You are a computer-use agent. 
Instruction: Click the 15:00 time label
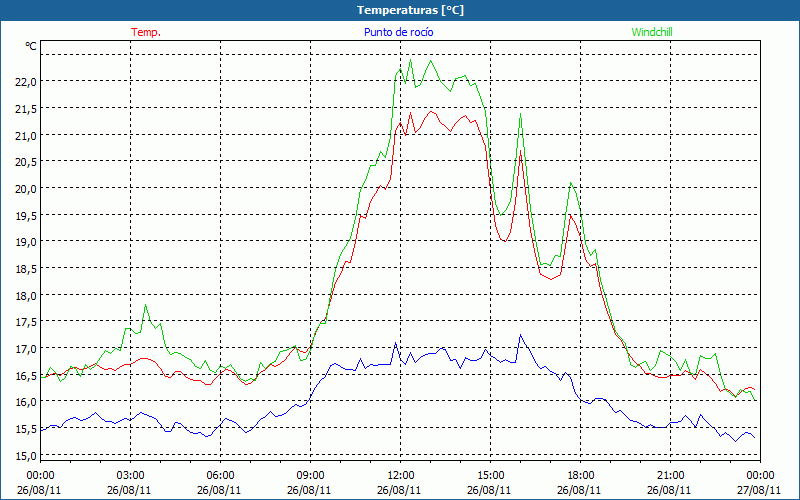[x=490, y=476]
